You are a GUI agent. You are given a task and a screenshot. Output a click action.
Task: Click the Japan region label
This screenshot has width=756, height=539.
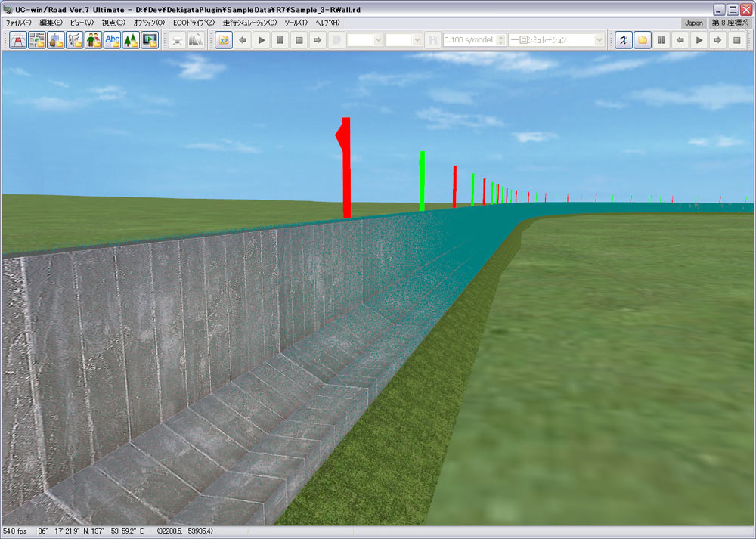(x=694, y=23)
